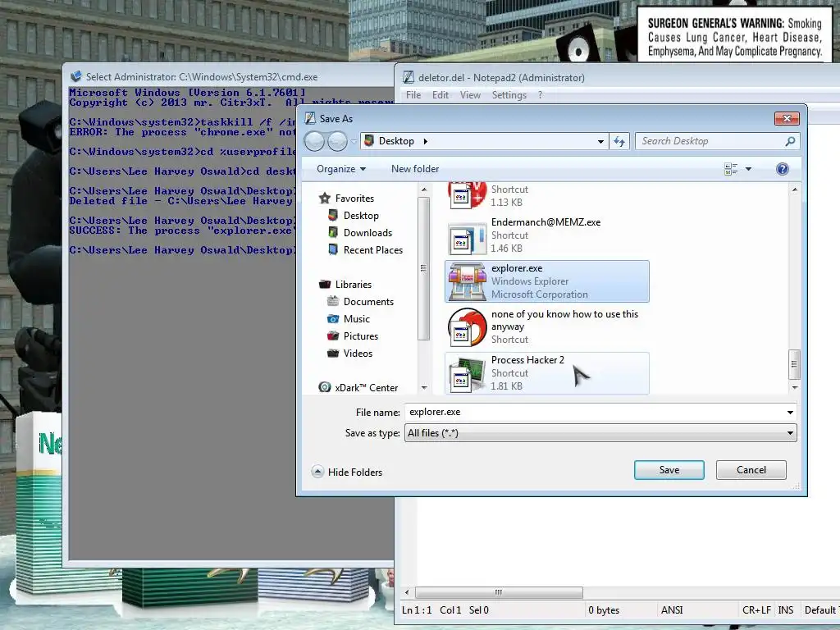Image resolution: width=840 pixels, height=630 pixels.
Task: Select the Process Hacker 2 shortcut icon
Action: pyautogui.click(x=467, y=374)
